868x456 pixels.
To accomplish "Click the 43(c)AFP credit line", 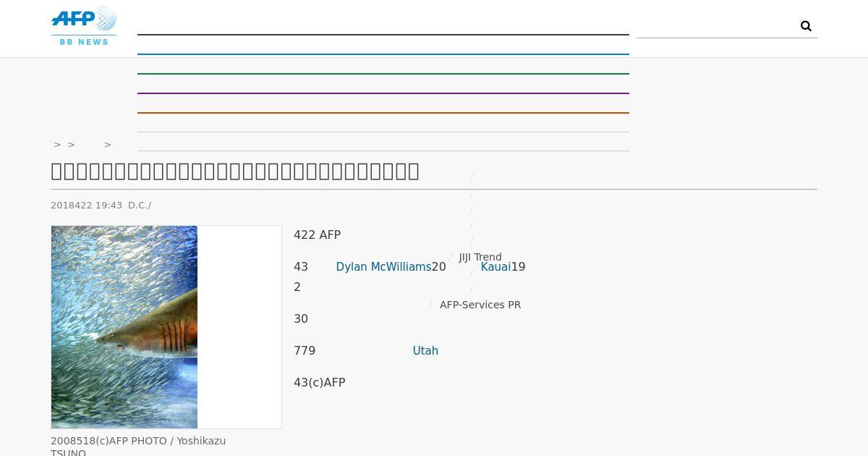I will (x=320, y=383).
